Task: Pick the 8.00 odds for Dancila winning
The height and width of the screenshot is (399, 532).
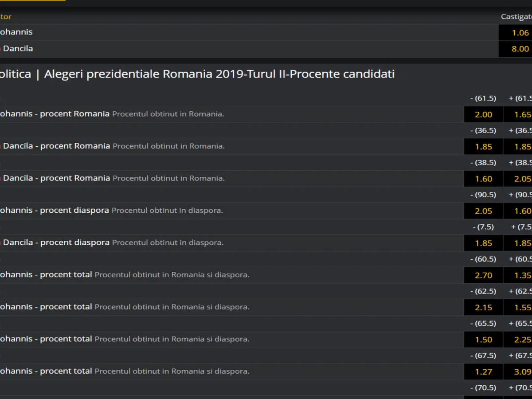Action: (x=515, y=49)
